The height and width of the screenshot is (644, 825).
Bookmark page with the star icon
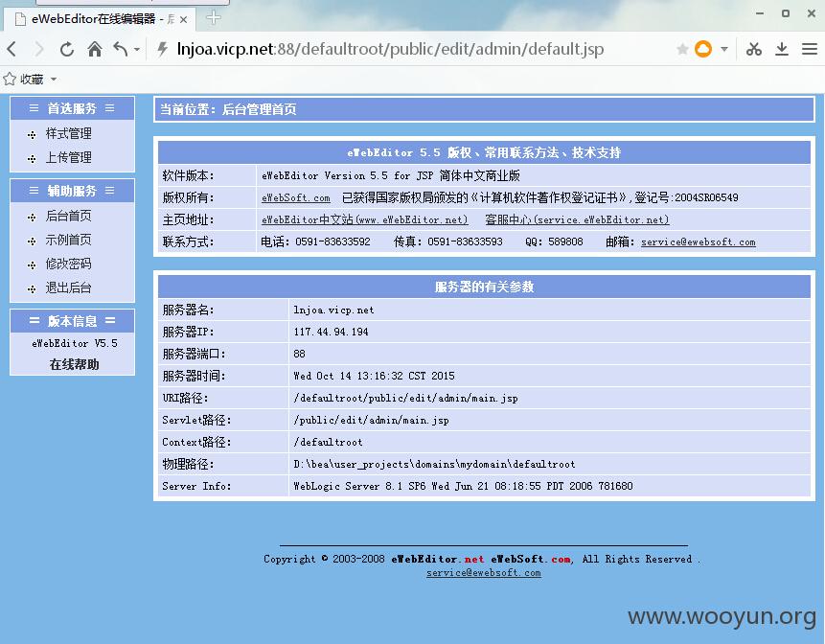point(682,50)
